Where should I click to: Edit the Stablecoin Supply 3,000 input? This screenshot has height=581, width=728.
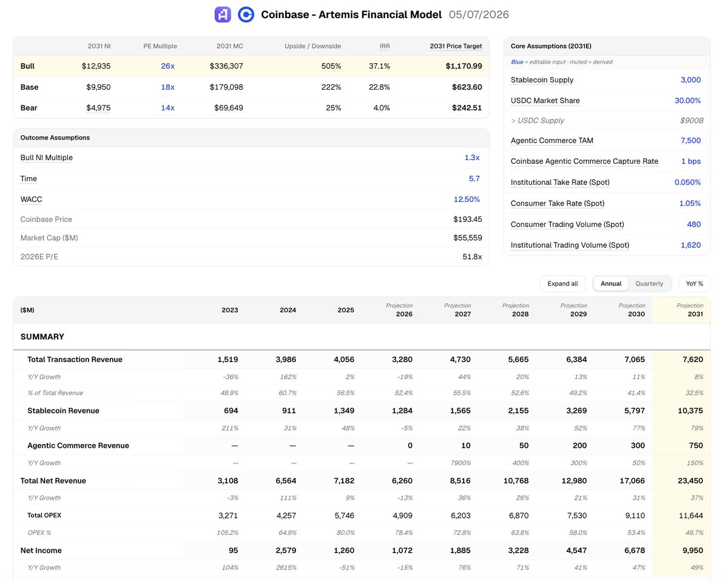[x=690, y=79]
